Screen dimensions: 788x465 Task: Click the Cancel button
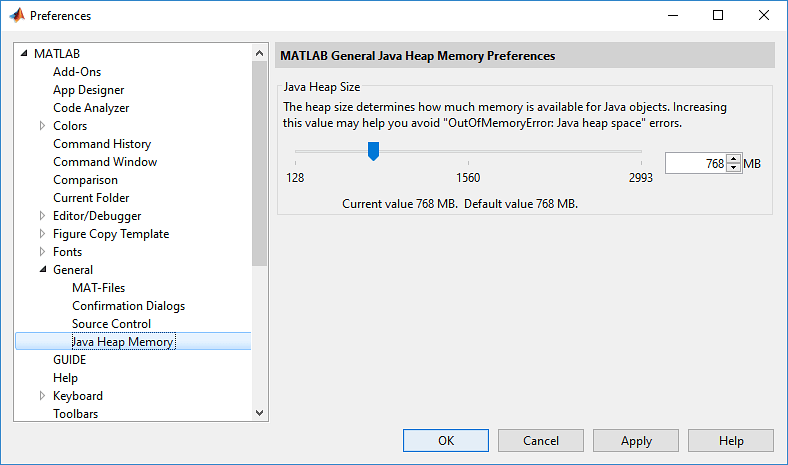tap(541, 441)
